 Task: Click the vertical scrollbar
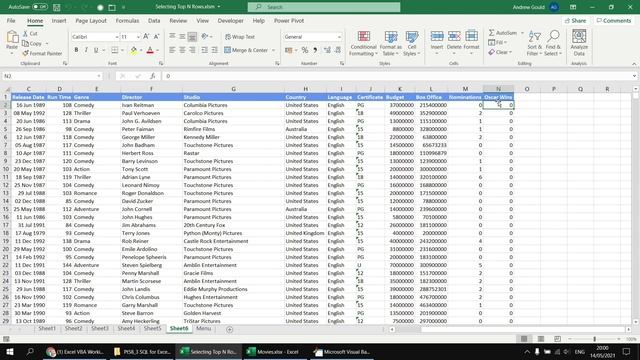click(x=636, y=206)
